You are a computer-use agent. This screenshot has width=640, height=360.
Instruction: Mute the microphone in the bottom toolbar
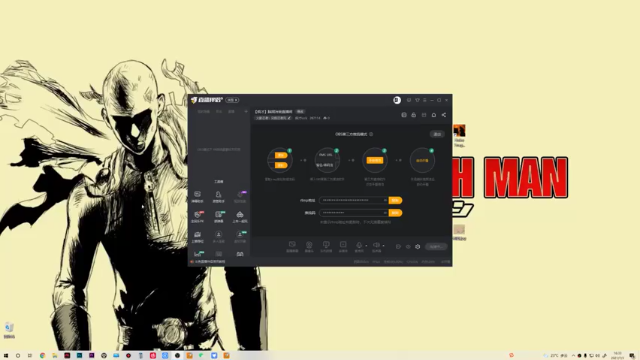pyautogui.click(x=359, y=245)
